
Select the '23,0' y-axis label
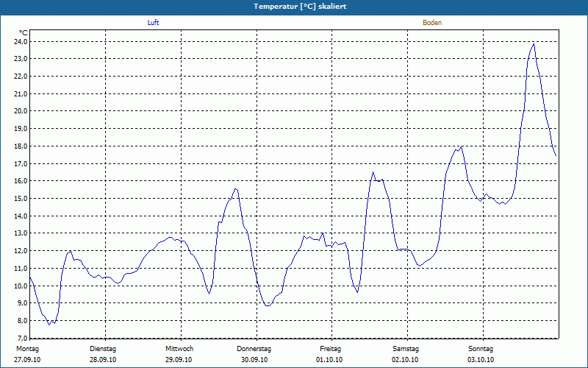(21, 59)
